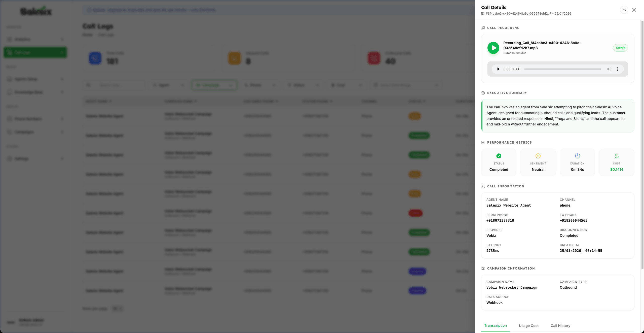Click the panel's vertical scrollbar
The width and height of the screenshot is (644, 333).
click(x=642, y=145)
